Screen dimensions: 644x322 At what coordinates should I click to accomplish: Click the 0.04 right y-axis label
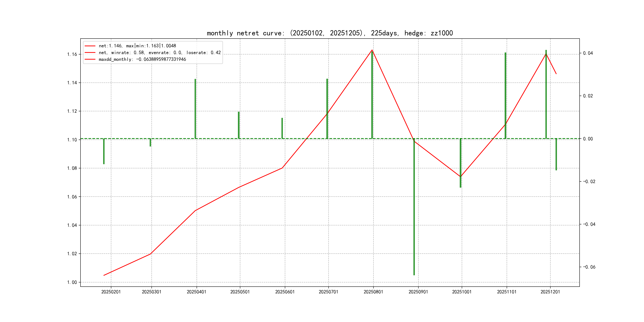tap(588, 53)
